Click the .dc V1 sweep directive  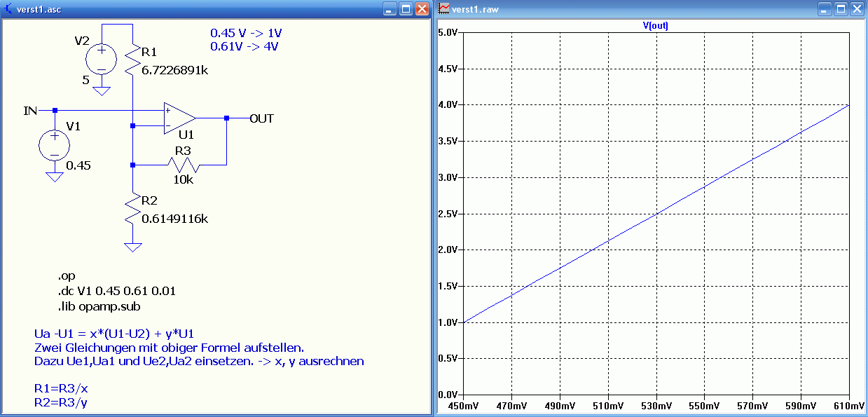117,291
